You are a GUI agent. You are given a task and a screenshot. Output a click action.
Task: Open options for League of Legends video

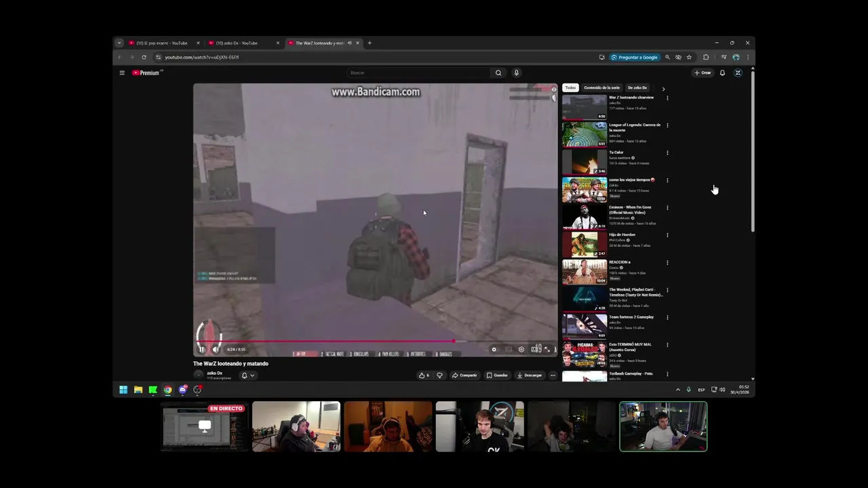667,125
